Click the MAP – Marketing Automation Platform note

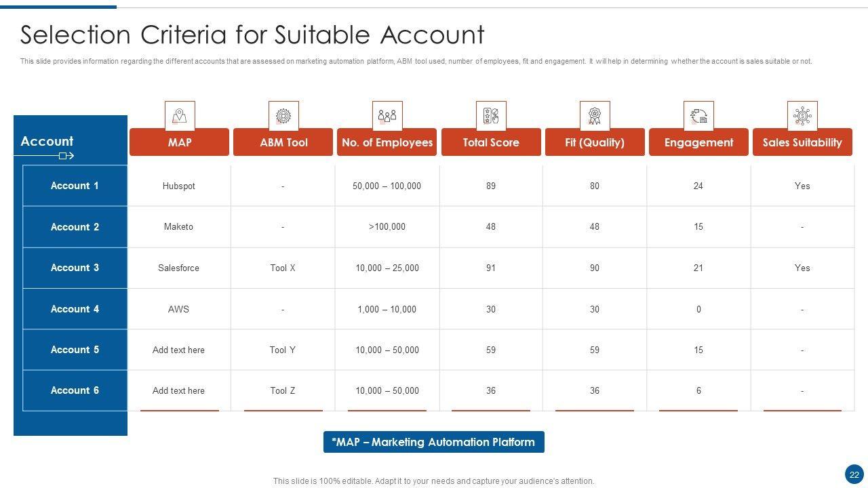click(x=433, y=442)
